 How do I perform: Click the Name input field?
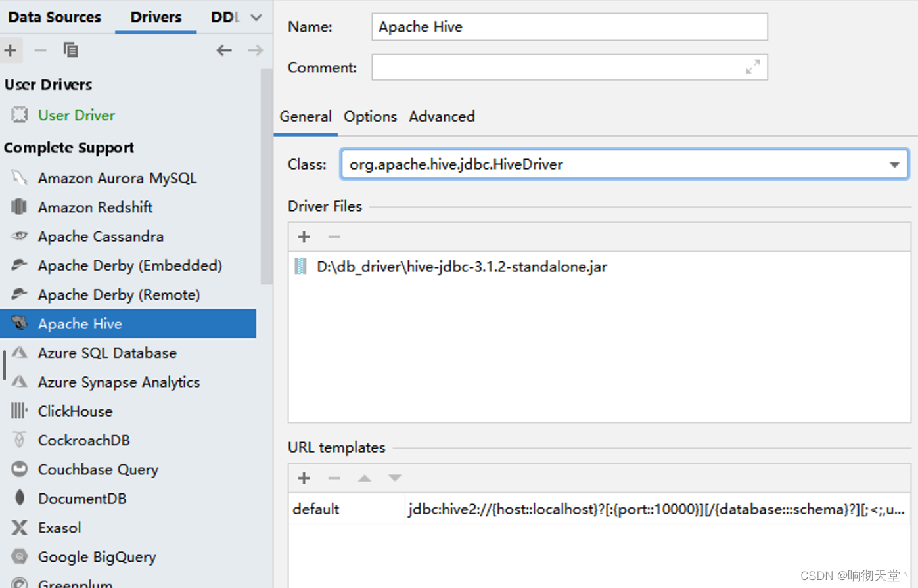point(570,27)
